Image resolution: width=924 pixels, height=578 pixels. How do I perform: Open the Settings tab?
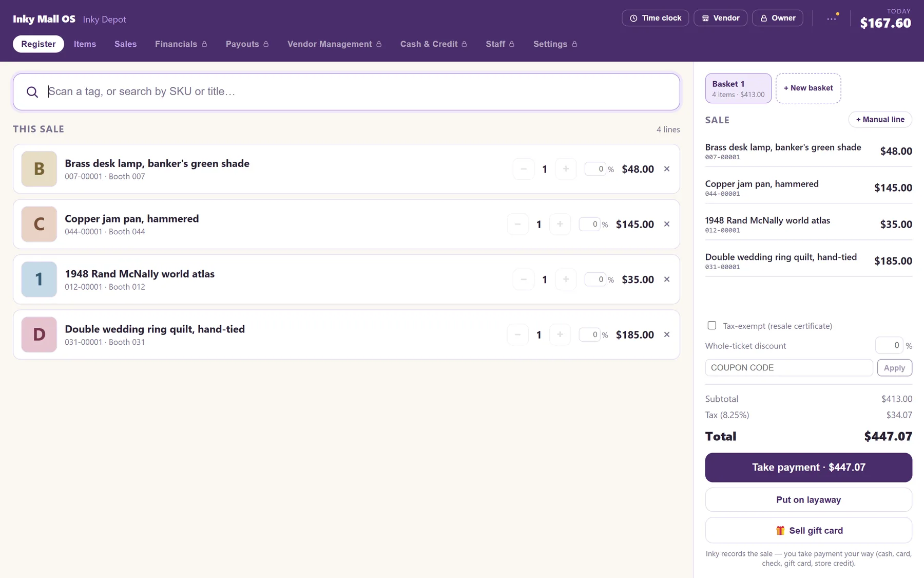click(555, 44)
